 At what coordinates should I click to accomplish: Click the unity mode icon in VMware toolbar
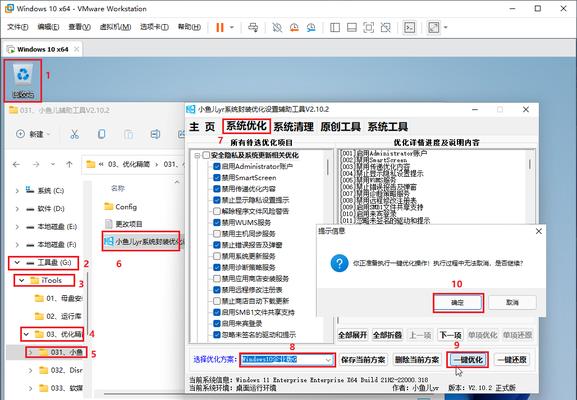click(x=385, y=27)
